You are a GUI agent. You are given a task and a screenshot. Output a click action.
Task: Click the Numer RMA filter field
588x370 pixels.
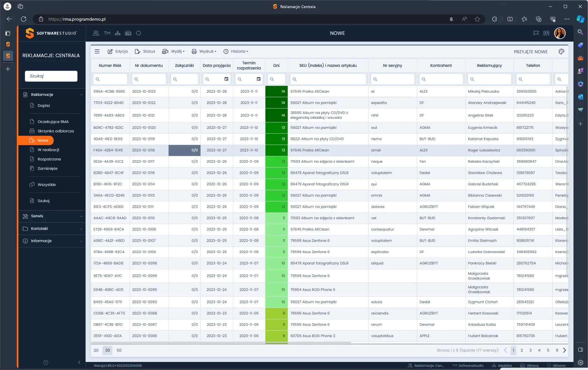pos(110,79)
